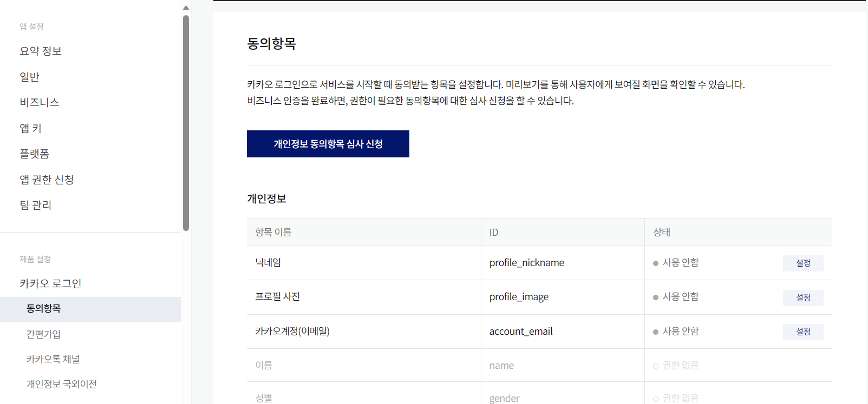Click 설정 for the 프로필 사진 row

pos(803,297)
